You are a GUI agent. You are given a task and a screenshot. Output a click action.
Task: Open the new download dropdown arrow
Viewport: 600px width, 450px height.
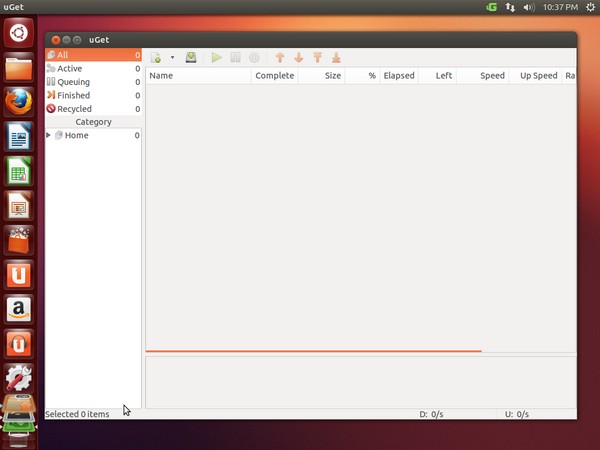pyautogui.click(x=172, y=58)
